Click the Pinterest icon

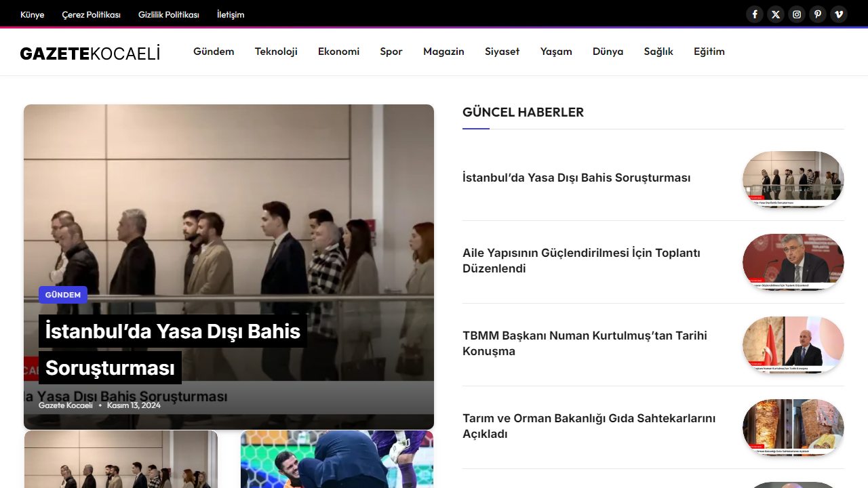click(818, 14)
